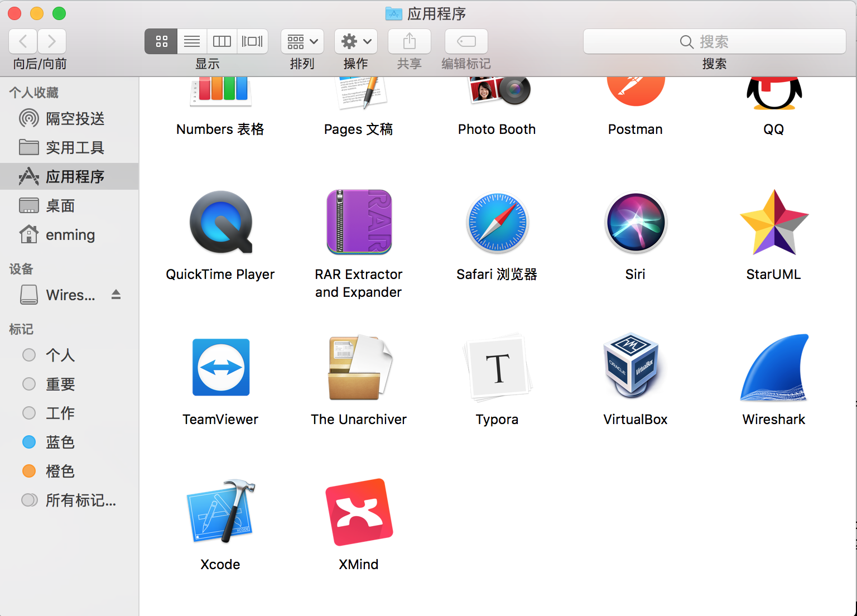This screenshot has width=857, height=616.
Task: Open the 排列 arrange dropdown
Action: click(x=302, y=41)
